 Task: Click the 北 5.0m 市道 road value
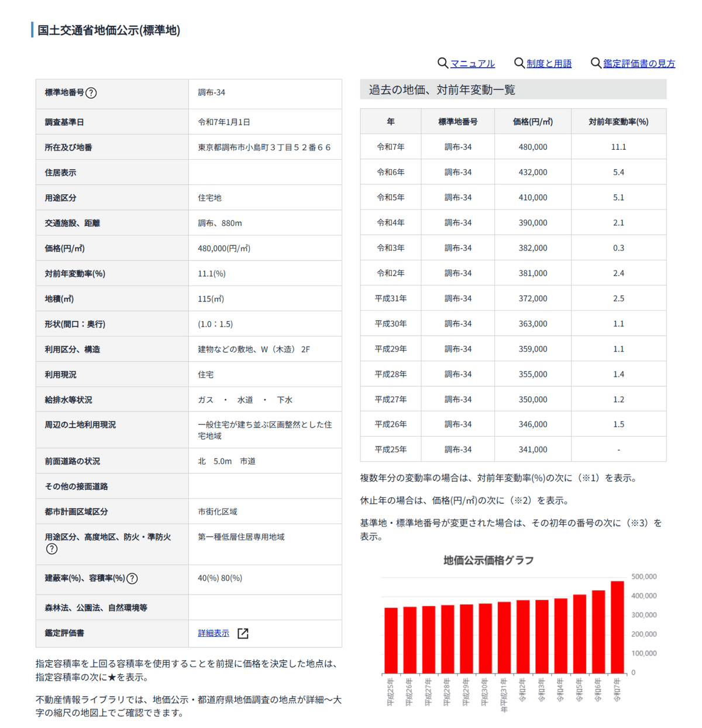(x=226, y=461)
